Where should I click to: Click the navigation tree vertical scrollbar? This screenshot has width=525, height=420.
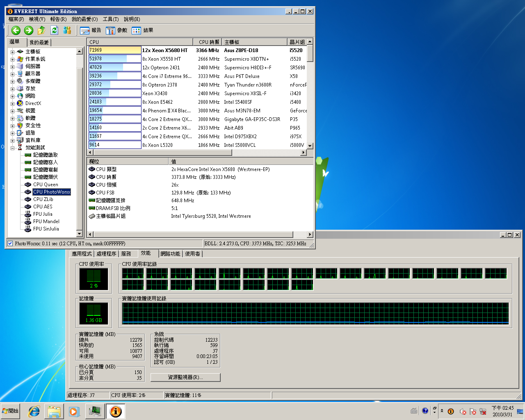(80, 143)
